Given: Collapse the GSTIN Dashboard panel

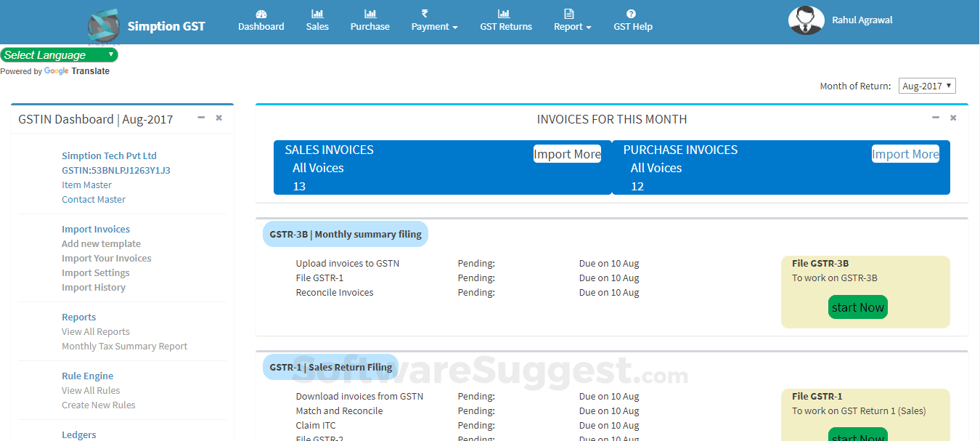Looking at the screenshot, I should click(201, 117).
